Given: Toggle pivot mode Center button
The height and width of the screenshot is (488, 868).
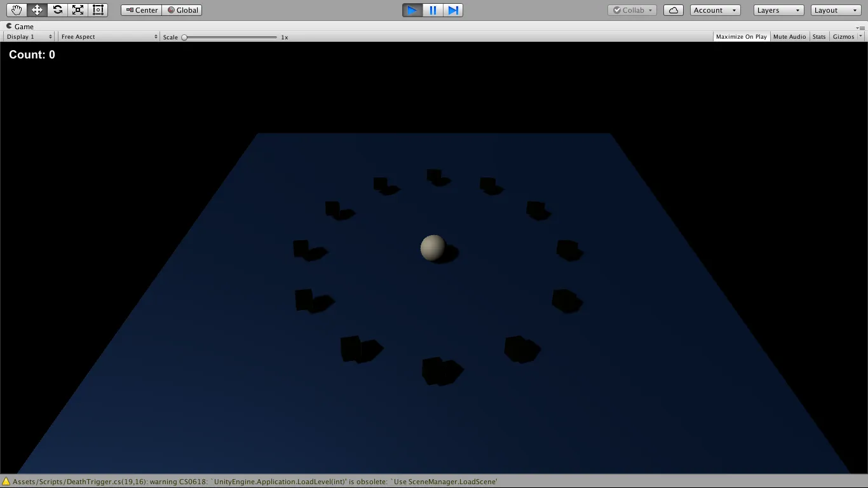Looking at the screenshot, I should click(141, 10).
